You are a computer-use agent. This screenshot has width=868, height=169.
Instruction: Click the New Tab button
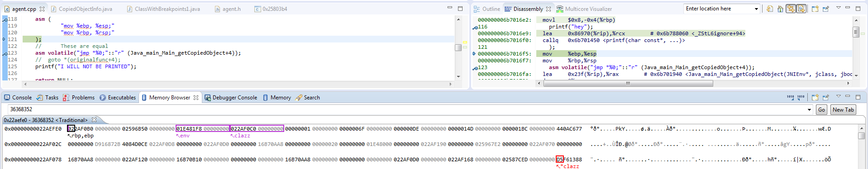843,109
